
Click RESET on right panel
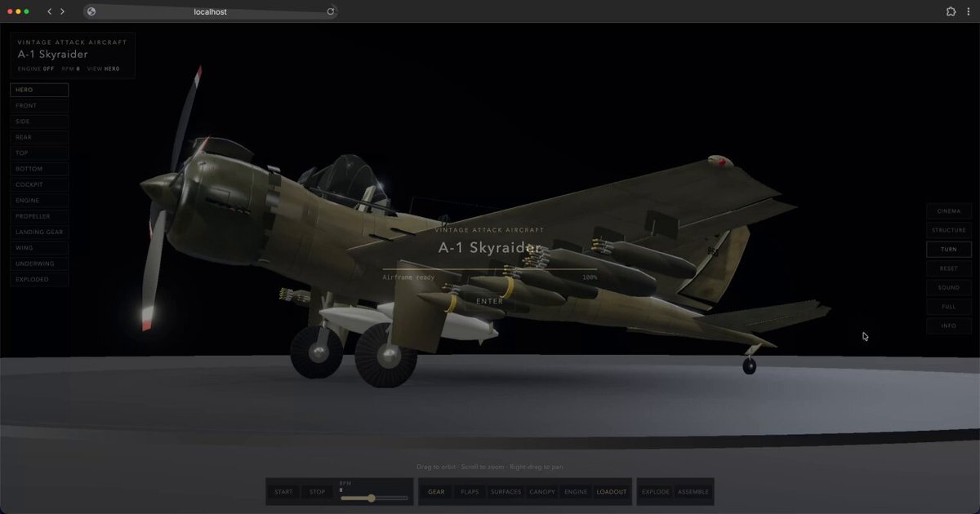click(949, 268)
